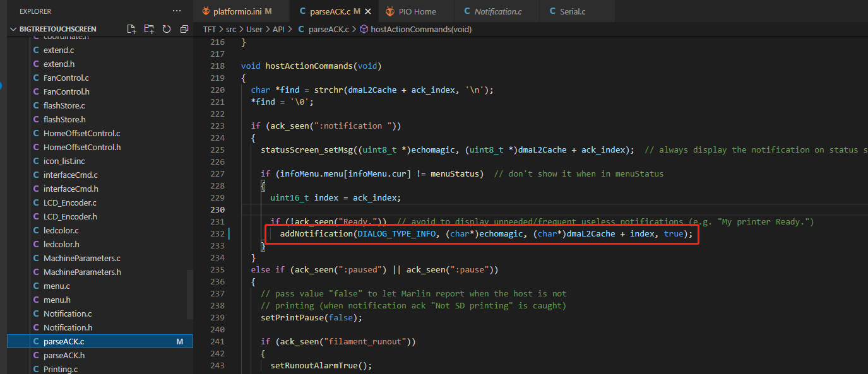Click the C file icon next to menu.c

pyautogui.click(x=36, y=286)
